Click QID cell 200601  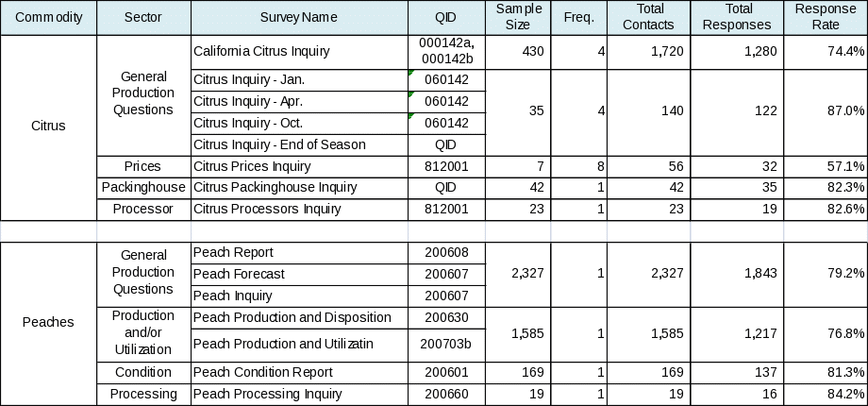click(446, 373)
